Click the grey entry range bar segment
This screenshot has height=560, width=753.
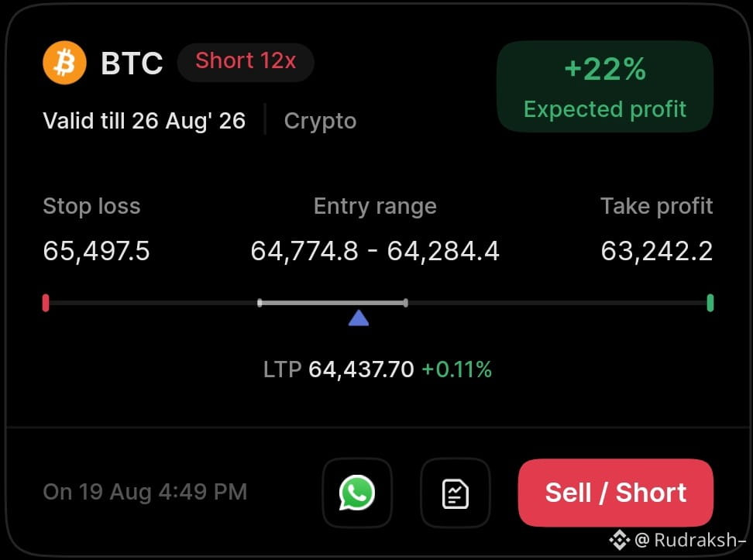pos(333,303)
